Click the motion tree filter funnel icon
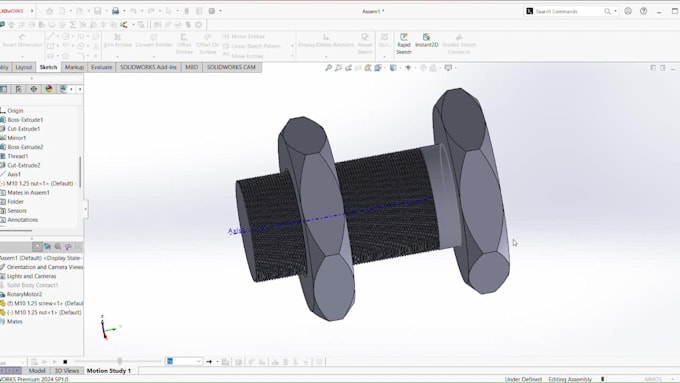 point(68,247)
